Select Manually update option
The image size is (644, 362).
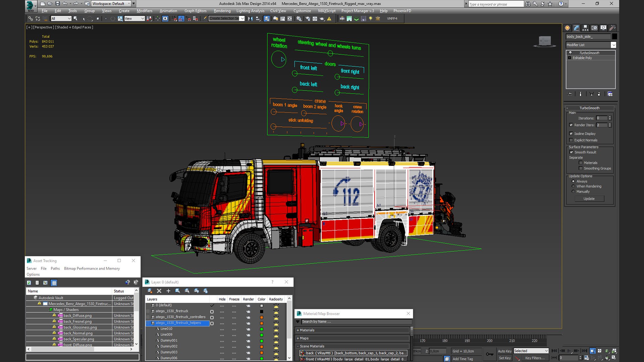(573, 192)
